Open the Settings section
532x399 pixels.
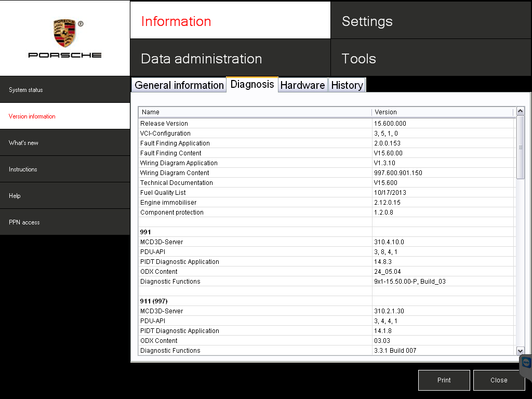[431, 21]
